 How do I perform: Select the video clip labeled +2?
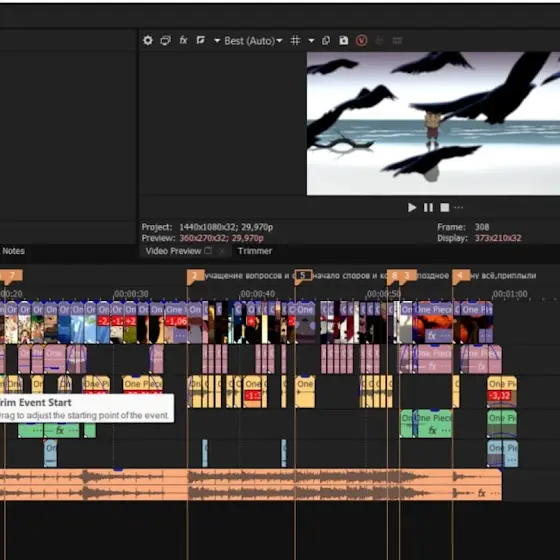coord(130,322)
